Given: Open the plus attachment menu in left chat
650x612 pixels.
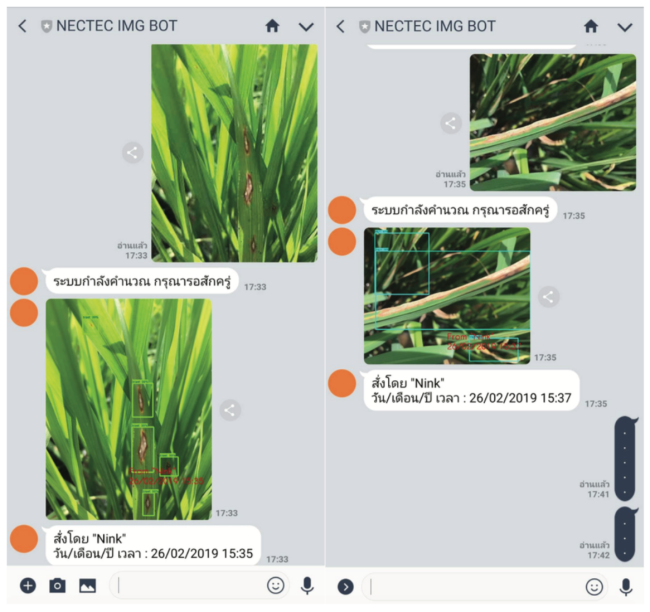Looking at the screenshot, I should (x=28, y=586).
